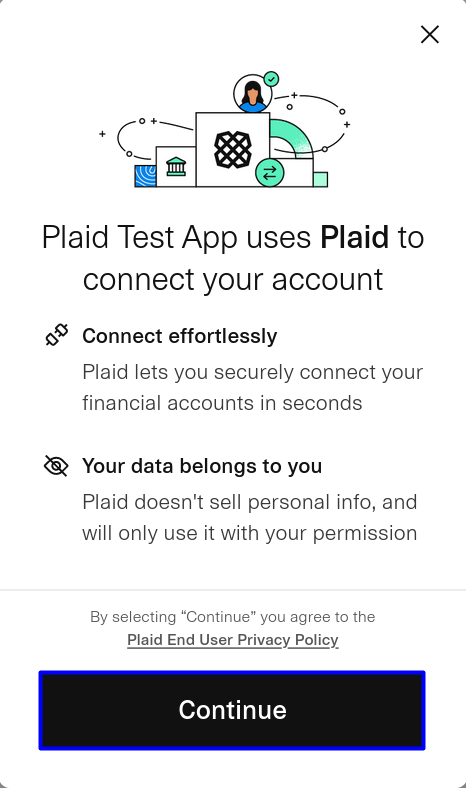466x788 pixels.
Task: Click the main title mentioning Plaid Test App
Action: click(233, 258)
